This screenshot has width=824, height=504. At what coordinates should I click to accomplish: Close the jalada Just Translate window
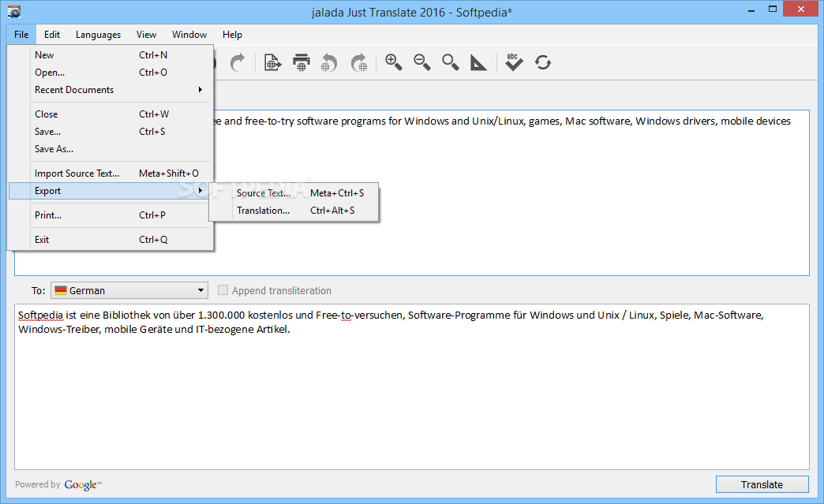pos(801,9)
